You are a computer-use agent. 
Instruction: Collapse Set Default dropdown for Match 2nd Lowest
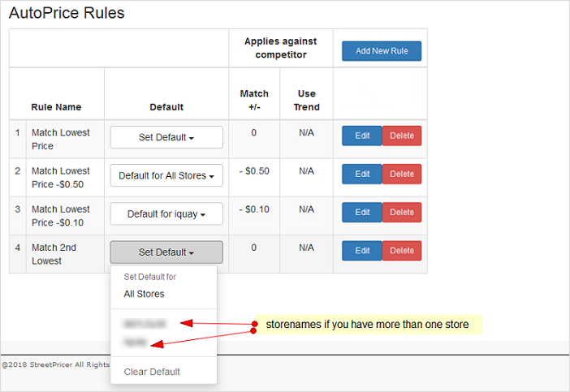coord(166,252)
